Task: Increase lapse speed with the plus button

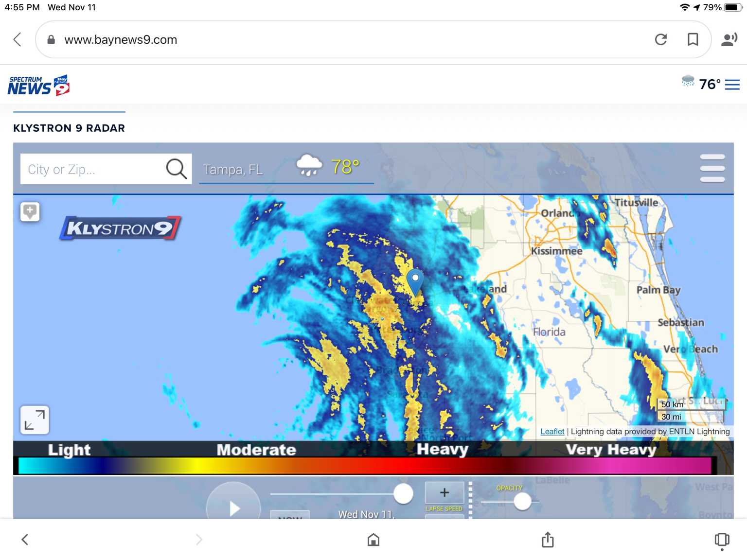Action: point(444,493)
